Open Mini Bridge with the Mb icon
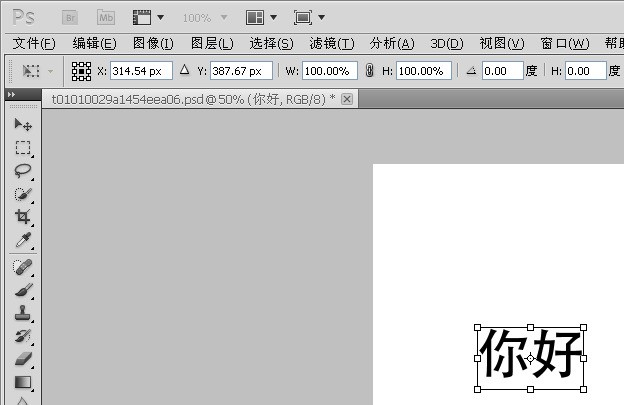This screenshot has height=405, width=624. click(106, 18)
